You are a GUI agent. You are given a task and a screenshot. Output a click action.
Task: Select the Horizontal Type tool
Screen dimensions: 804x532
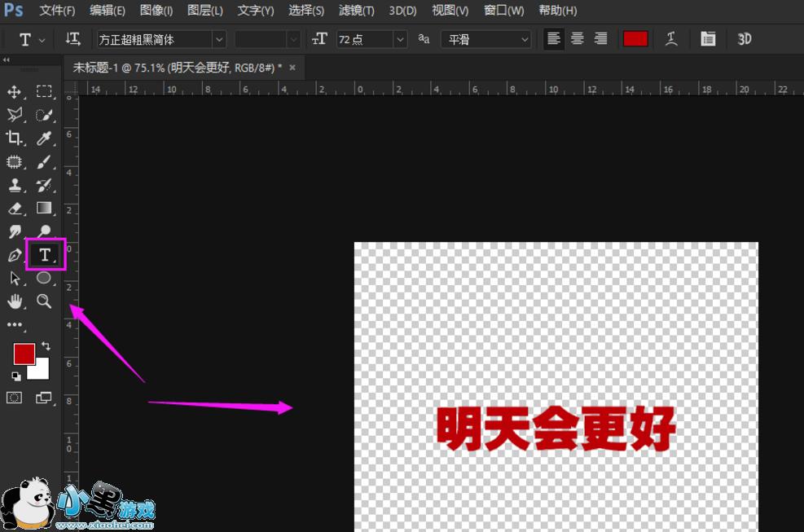pyautogui.click(x=45, y=255)
